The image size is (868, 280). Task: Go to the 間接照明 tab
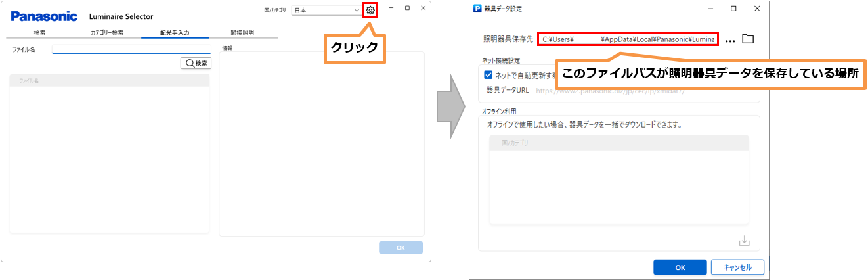coord(242,32)
